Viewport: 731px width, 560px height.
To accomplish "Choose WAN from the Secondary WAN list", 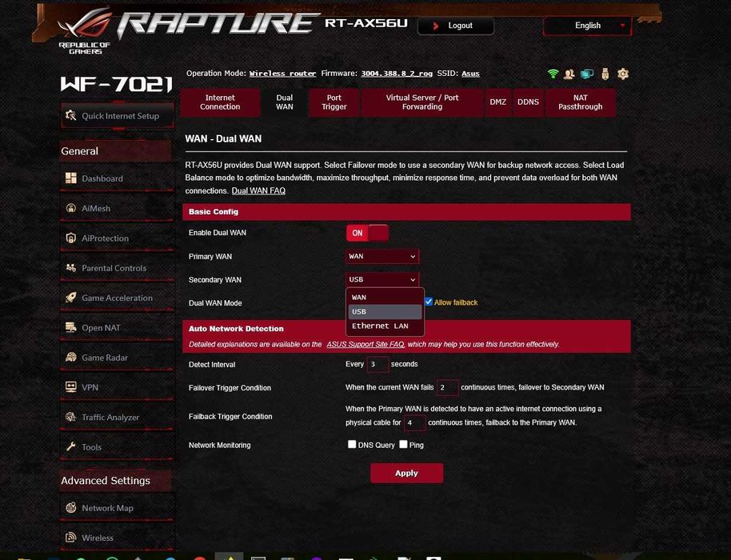I will [x=385, y=297].
